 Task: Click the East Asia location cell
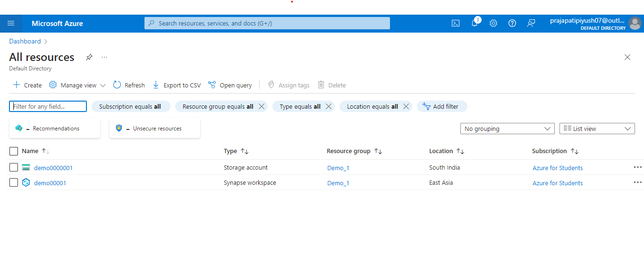441,182
